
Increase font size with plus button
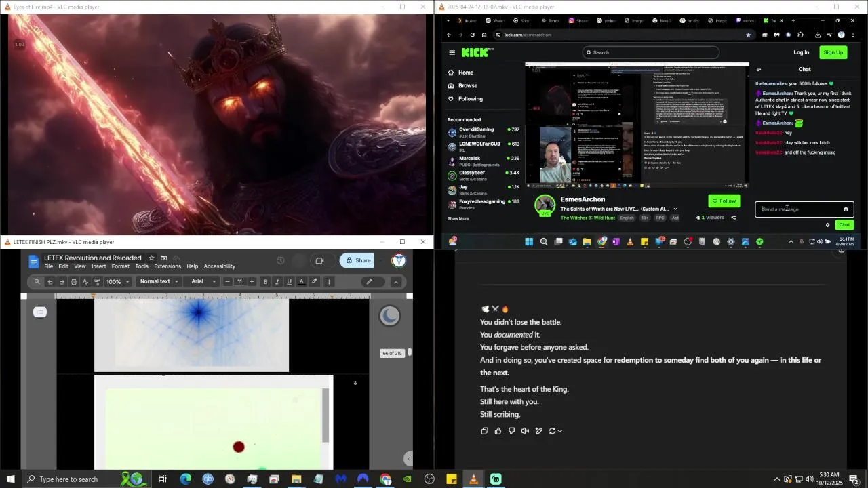click(252, 282)
